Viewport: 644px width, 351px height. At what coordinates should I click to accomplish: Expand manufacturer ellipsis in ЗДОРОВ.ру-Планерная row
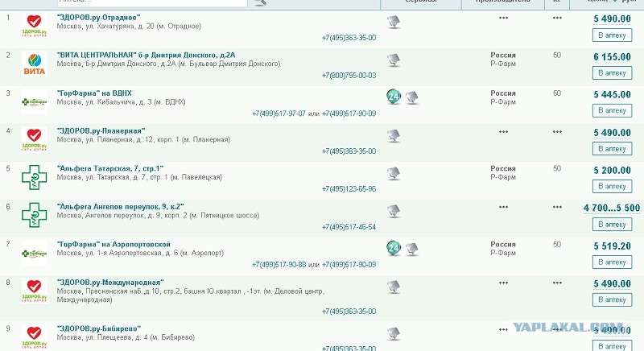[504, 132]
